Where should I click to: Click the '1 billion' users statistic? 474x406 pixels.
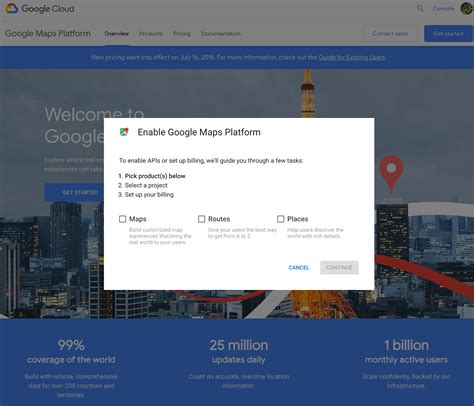(x=406, y=345)
